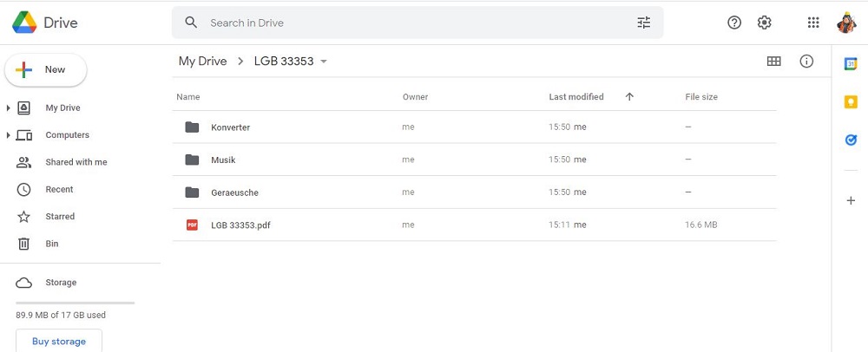Click the PDF icon of LGB 33353.pdf

click(x=192, y=225)
